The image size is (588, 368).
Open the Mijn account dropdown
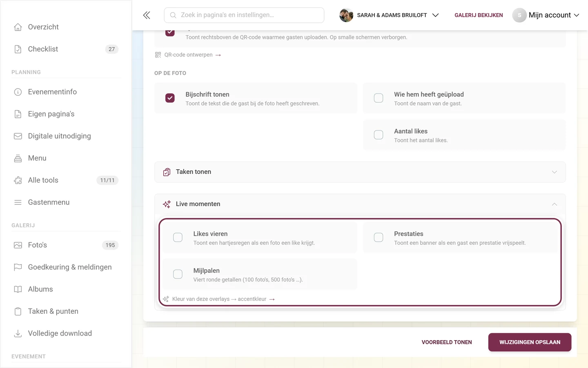point(546,15)
